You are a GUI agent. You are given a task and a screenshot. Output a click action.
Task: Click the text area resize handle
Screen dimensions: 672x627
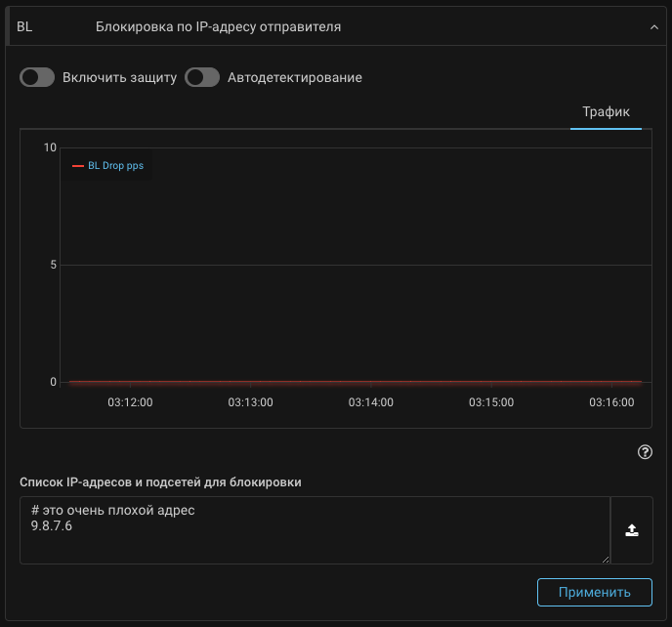[x=605, y=559]
